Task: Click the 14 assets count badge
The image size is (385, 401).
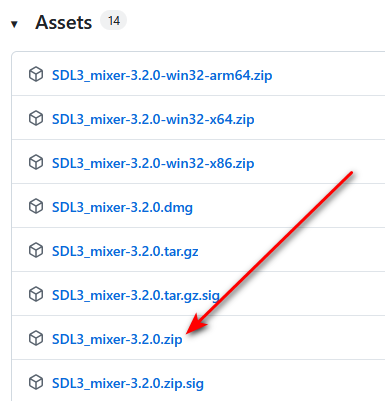Action: [114, 21]
